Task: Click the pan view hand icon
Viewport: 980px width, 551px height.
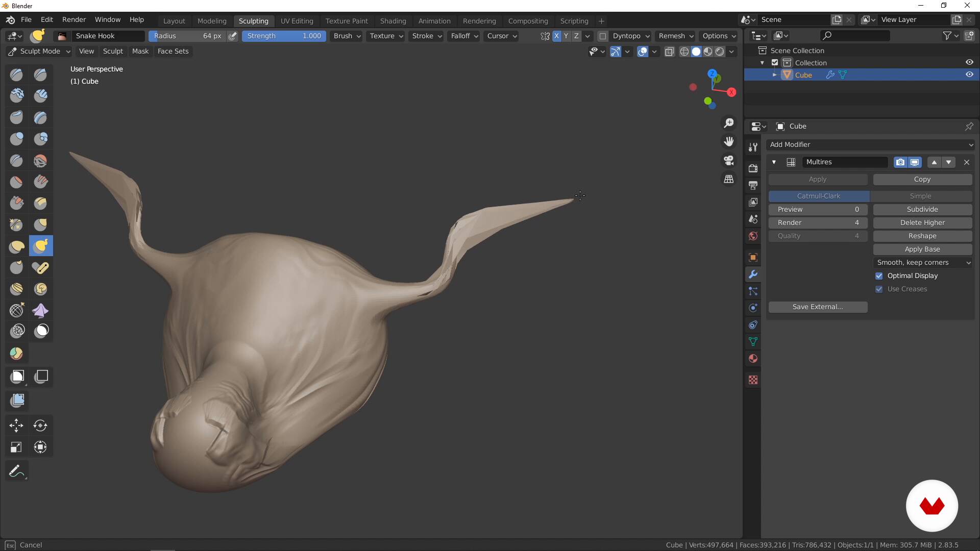Action: [x=729, y=141]
